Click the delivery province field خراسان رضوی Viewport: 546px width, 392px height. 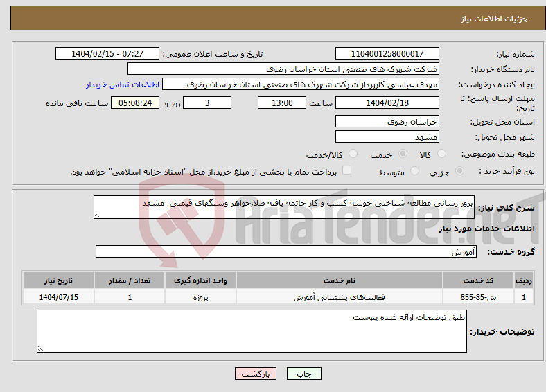pyautogui.click(x=387, y=121)
